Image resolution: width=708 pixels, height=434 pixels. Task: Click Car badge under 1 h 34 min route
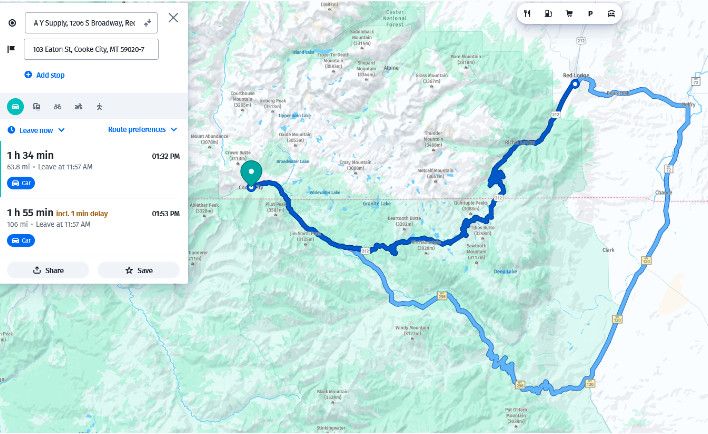[x=21, y=183]
